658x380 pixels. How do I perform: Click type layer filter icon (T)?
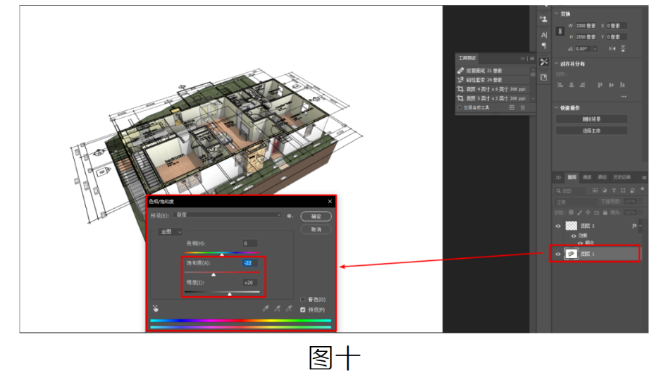[x=614, y=190]
